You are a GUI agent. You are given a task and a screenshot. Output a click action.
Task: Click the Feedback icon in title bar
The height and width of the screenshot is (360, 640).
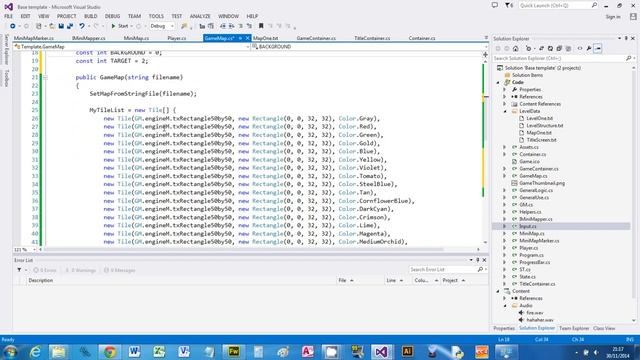pyautogui.click(x=495, y=5)
